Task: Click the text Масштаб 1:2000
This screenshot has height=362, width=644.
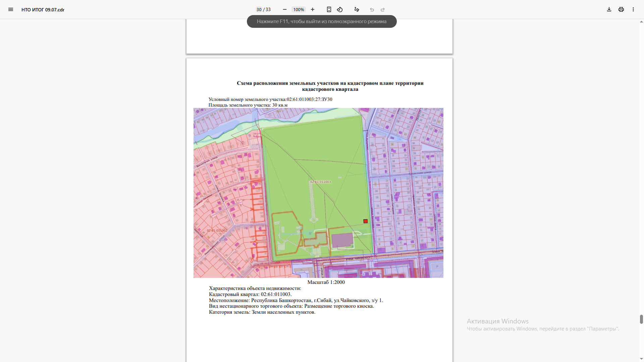Action: point(326,282)
